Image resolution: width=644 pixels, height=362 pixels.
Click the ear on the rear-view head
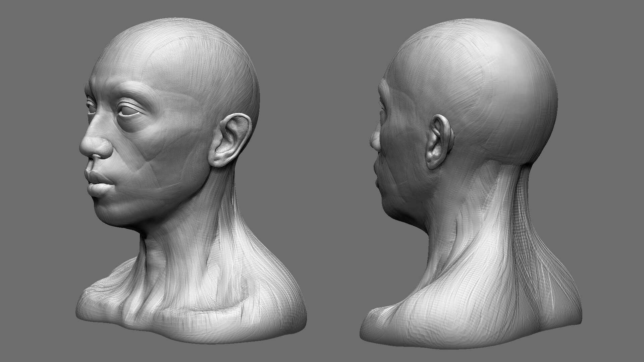point(440,141)
